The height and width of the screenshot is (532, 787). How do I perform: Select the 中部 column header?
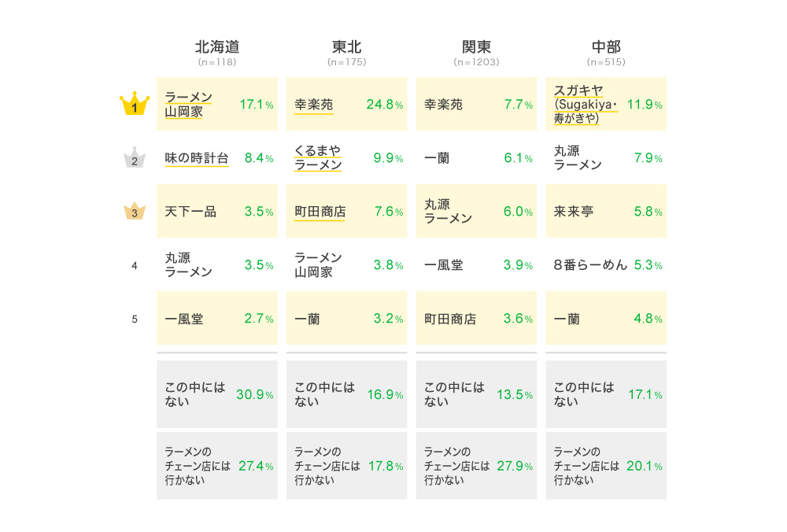pos(606,47)
